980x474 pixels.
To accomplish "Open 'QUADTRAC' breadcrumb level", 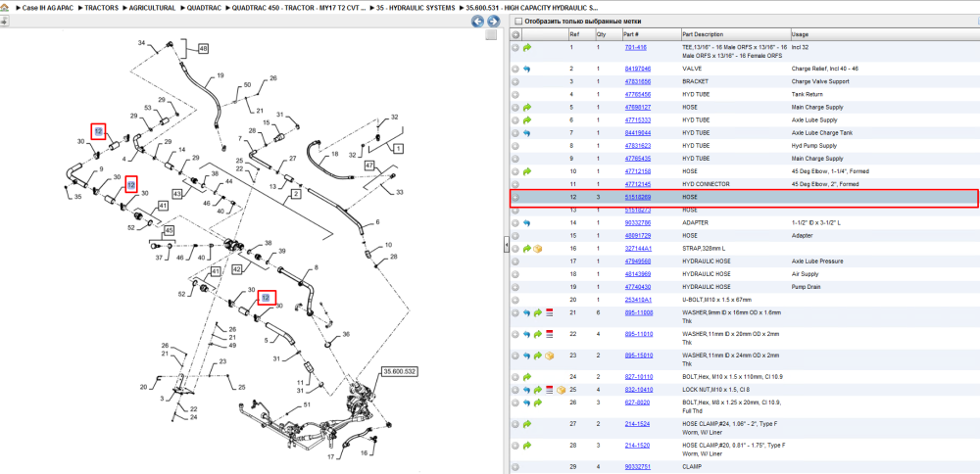I will pyautogui.click(x=204, y=8).
